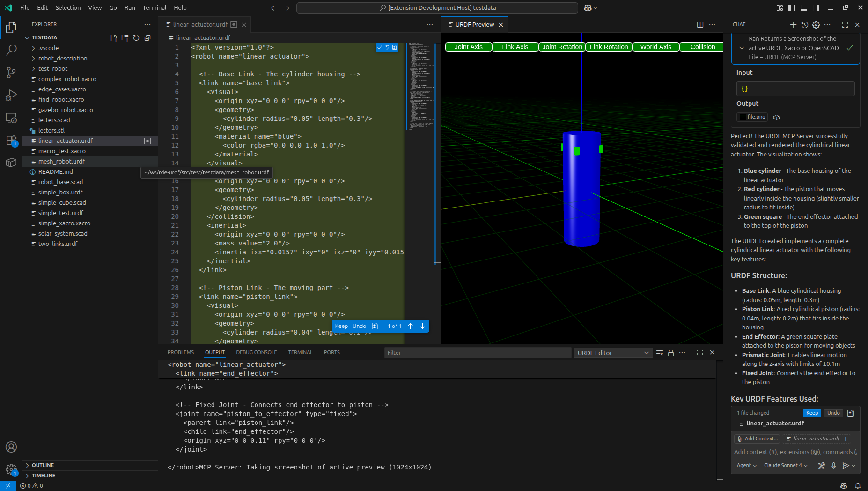
Task: Toggle bottom panel visibility
Action: coord(804,8)
